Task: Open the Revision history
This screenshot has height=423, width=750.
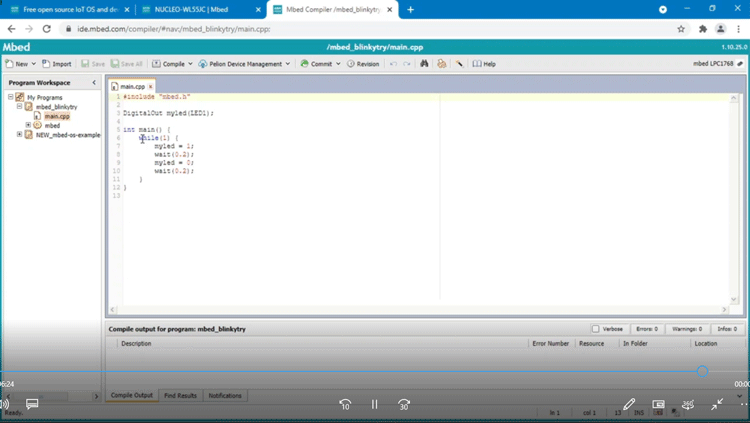Action: (363, 64)
